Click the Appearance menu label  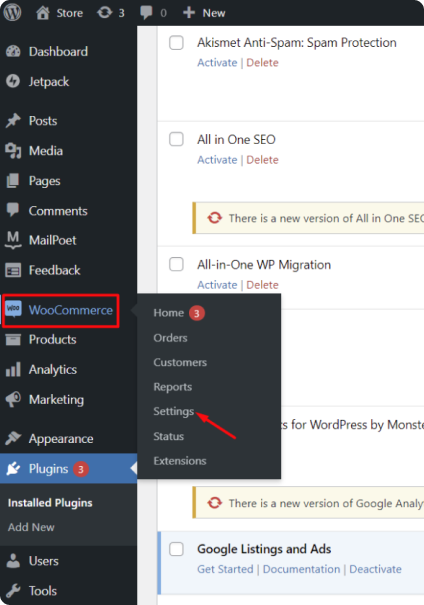click(x=61, y=438)
